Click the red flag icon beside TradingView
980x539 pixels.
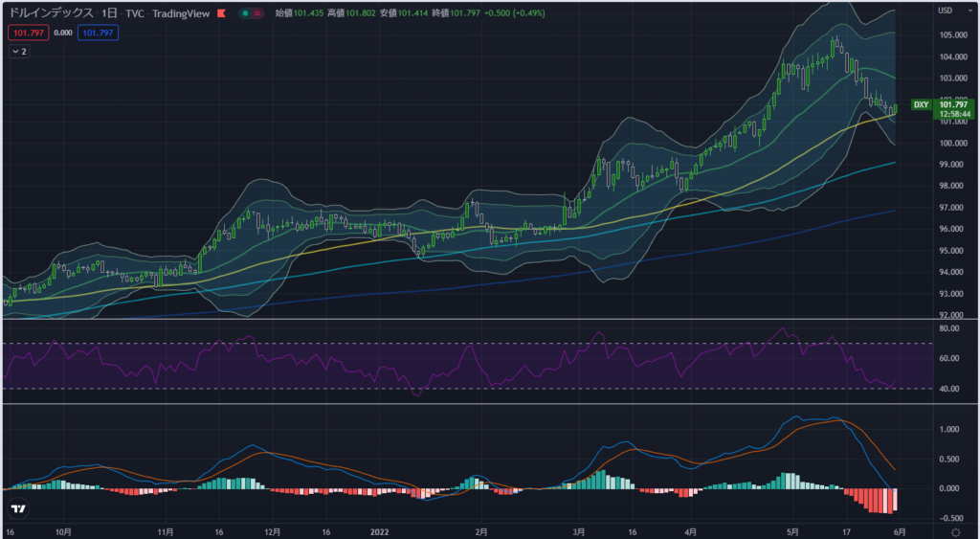tap(222, 13)
